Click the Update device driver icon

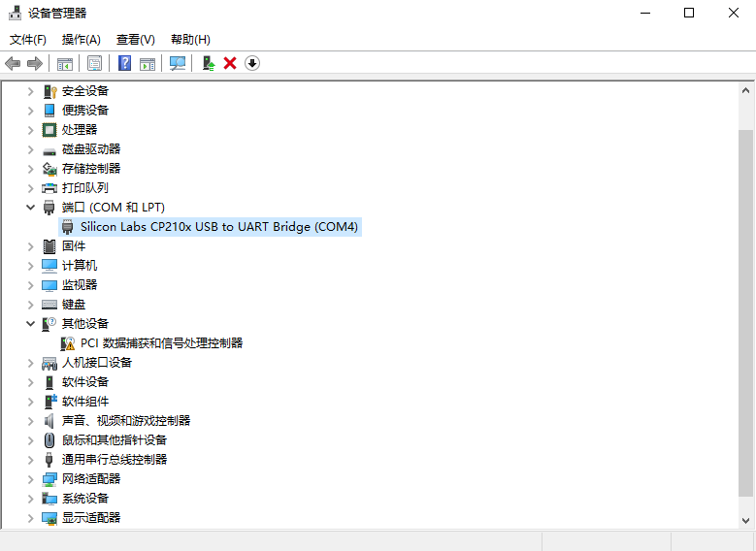[x=209, y=63]
